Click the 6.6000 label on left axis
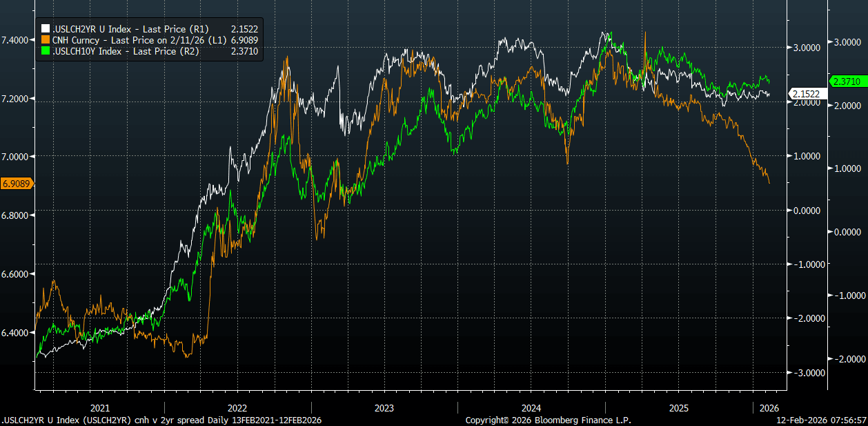The image size is (868, 426). tap(16, 274)
